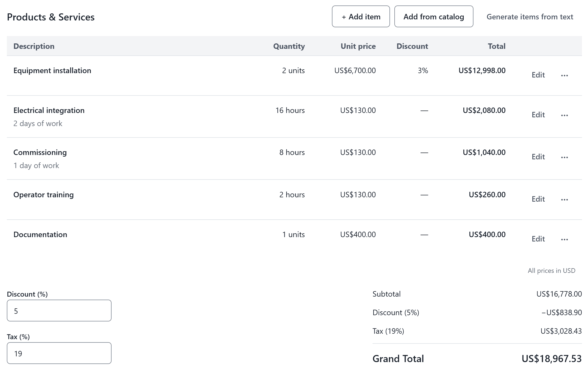Select the US$260.00 total

click(487, 195)
